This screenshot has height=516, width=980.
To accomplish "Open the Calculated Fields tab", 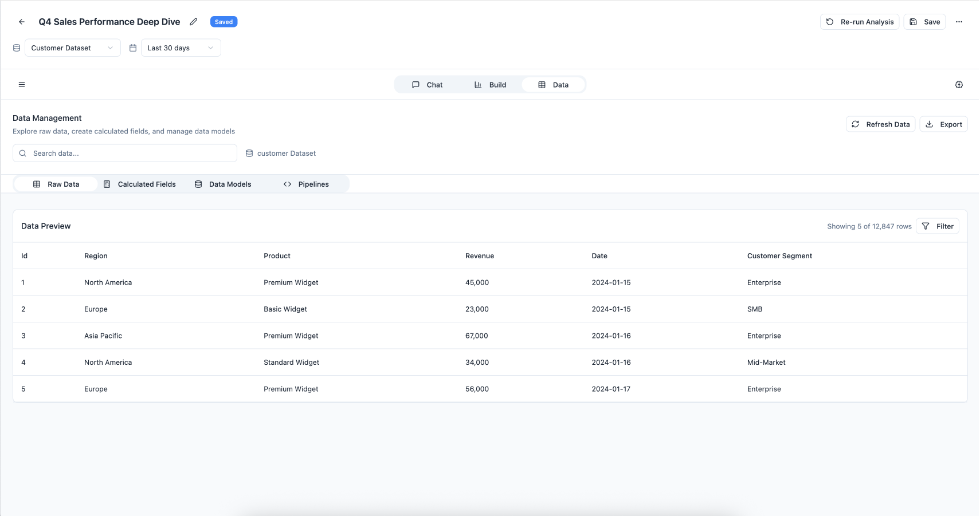I will pos(140,184).
